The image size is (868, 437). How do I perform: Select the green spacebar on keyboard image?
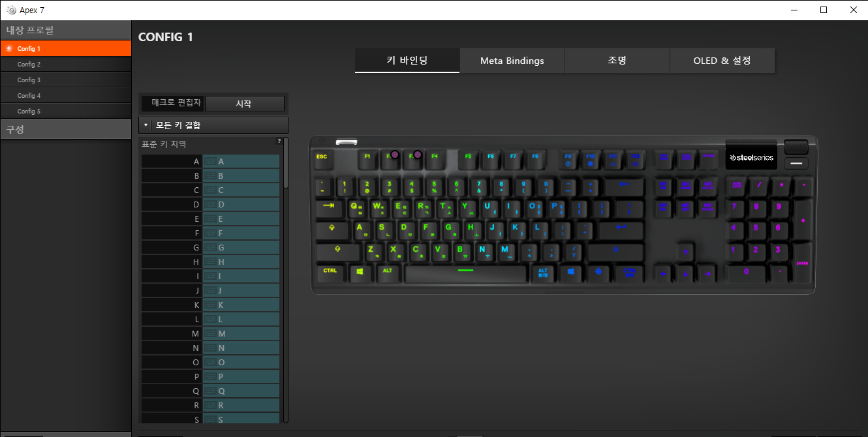[x=465, y=273]
